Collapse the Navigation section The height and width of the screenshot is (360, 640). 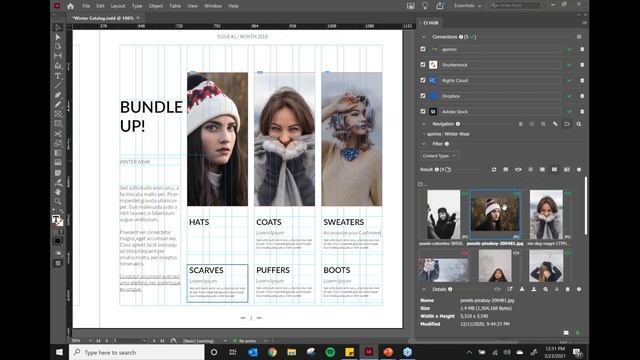click(x=424, y=124)
